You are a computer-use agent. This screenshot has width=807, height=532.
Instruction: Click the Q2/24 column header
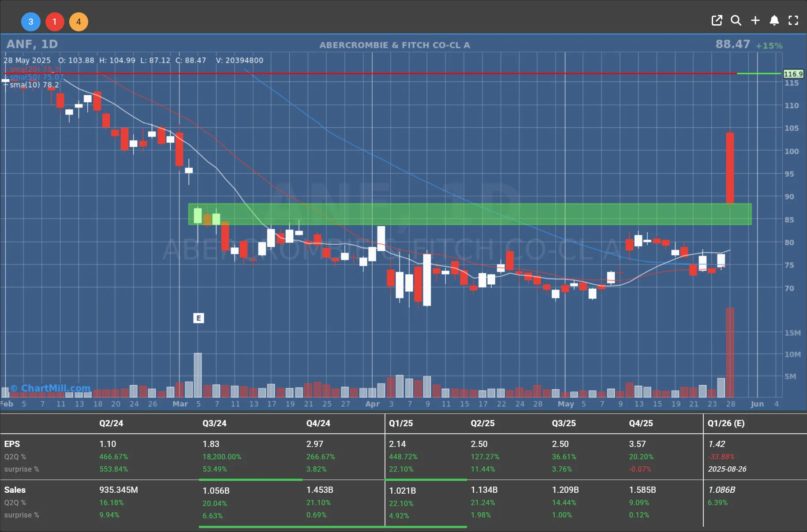111,423
